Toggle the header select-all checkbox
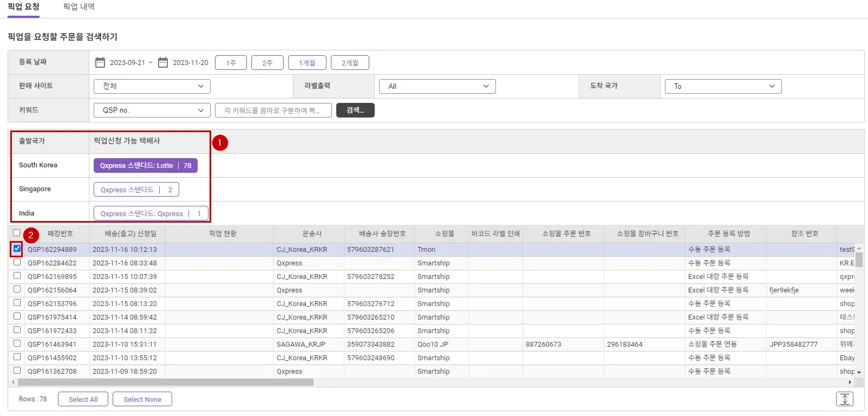Viewport: 868px width, 416px height. coord(17,233)
